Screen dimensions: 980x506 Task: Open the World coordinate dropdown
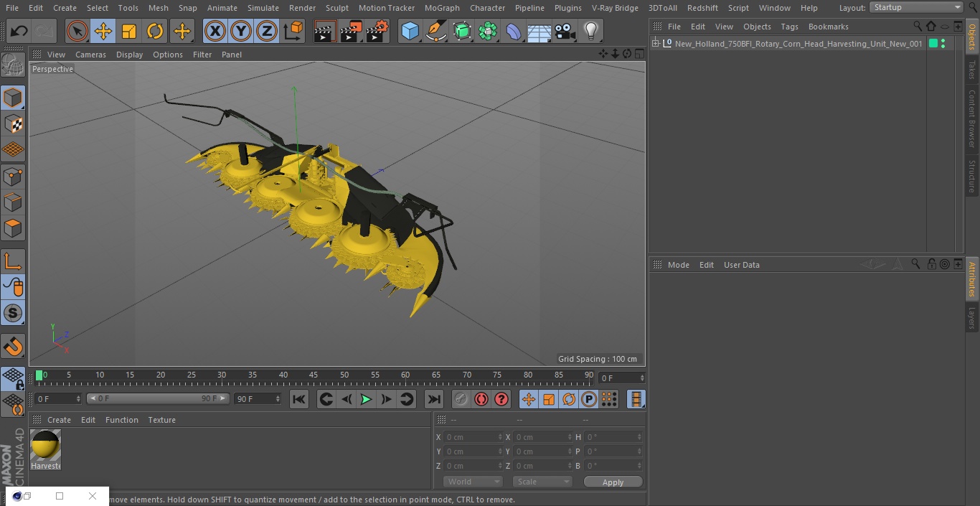(472, 482)
